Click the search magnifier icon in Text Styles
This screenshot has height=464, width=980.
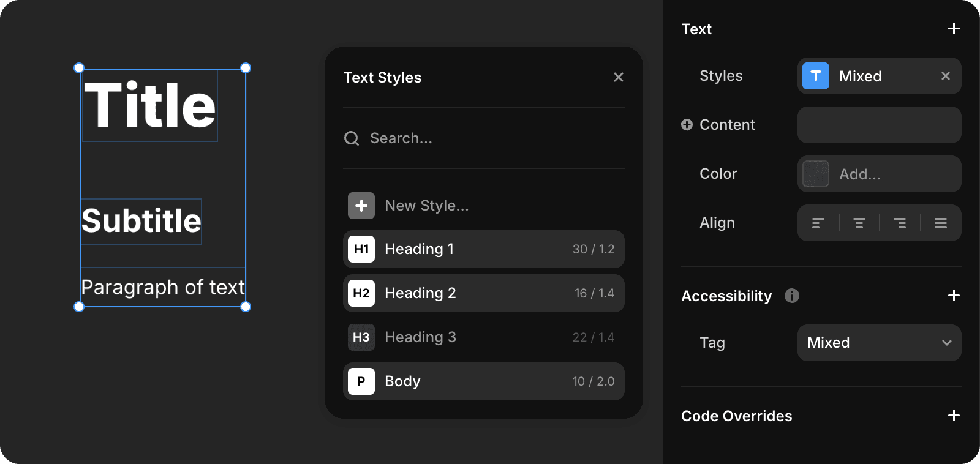pos(352,138)
